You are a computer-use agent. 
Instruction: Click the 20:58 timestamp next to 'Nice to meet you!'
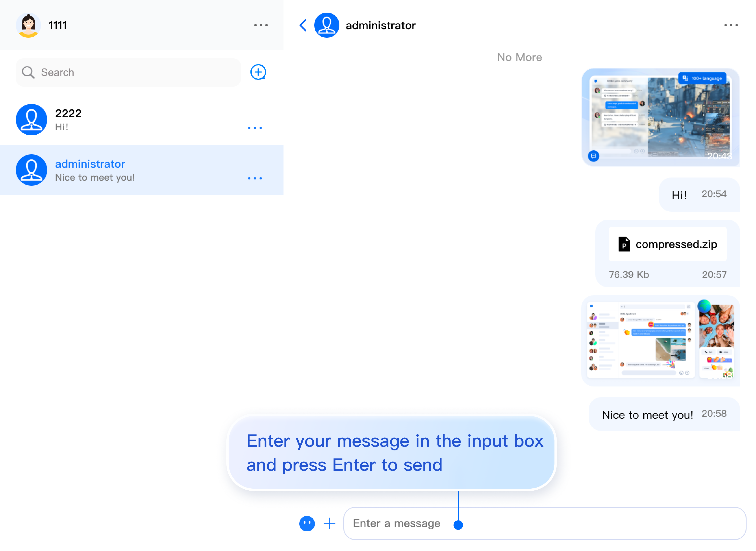714,414
